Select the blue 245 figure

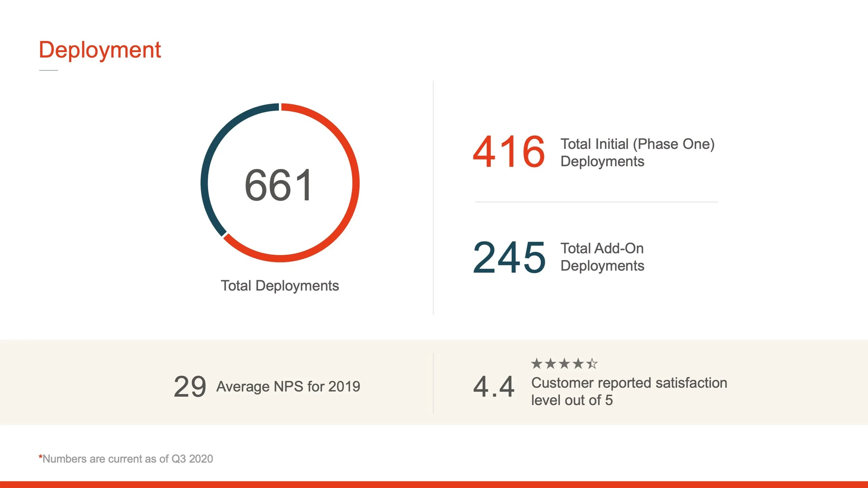point(509,257)
